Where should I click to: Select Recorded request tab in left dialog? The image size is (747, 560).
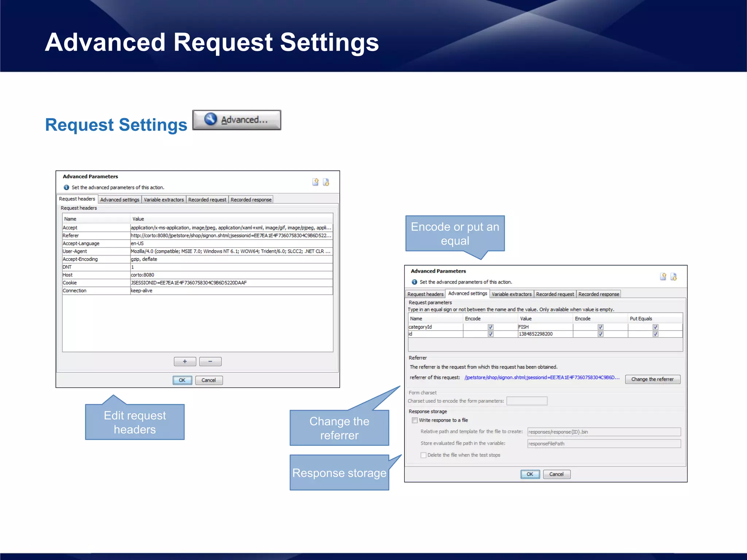[x=207, y=199]
